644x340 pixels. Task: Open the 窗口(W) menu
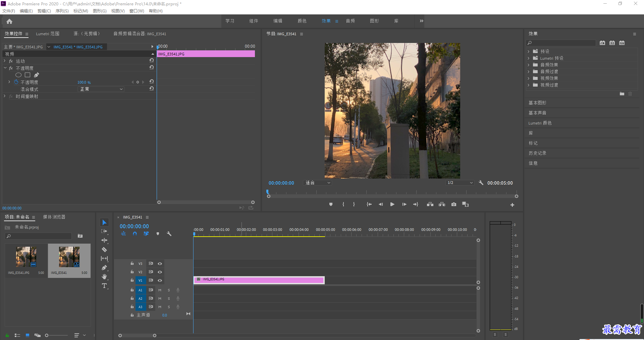click(x=137, y=11)
